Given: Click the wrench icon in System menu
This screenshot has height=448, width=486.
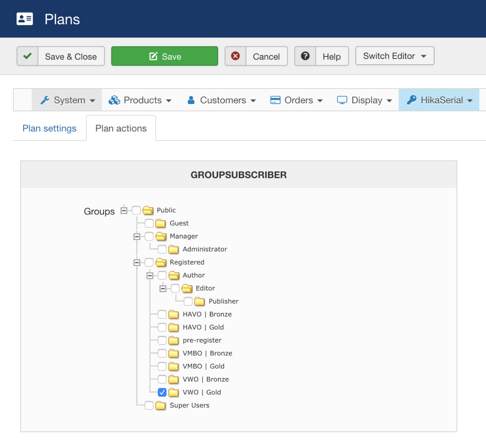Looking at the screenshot, I should [45, 100].
